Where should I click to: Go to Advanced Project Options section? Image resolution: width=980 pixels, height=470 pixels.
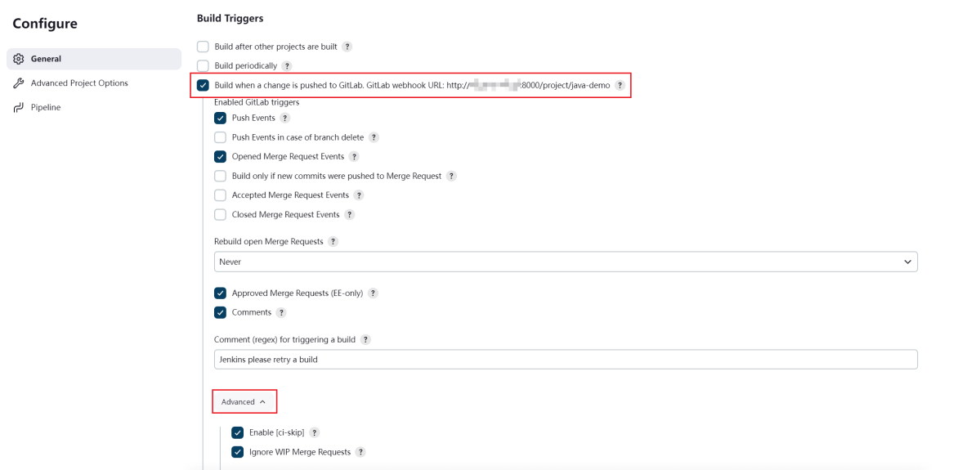[x=79, y=83]
